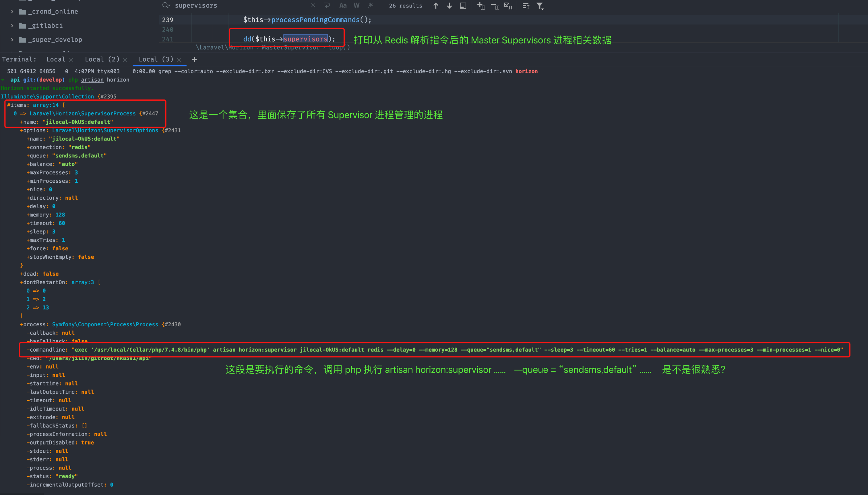Screen dimensions: 868x495
Task: Expand the _gitlabci folder
Action: pyautogui.click(x=12, y=26)
